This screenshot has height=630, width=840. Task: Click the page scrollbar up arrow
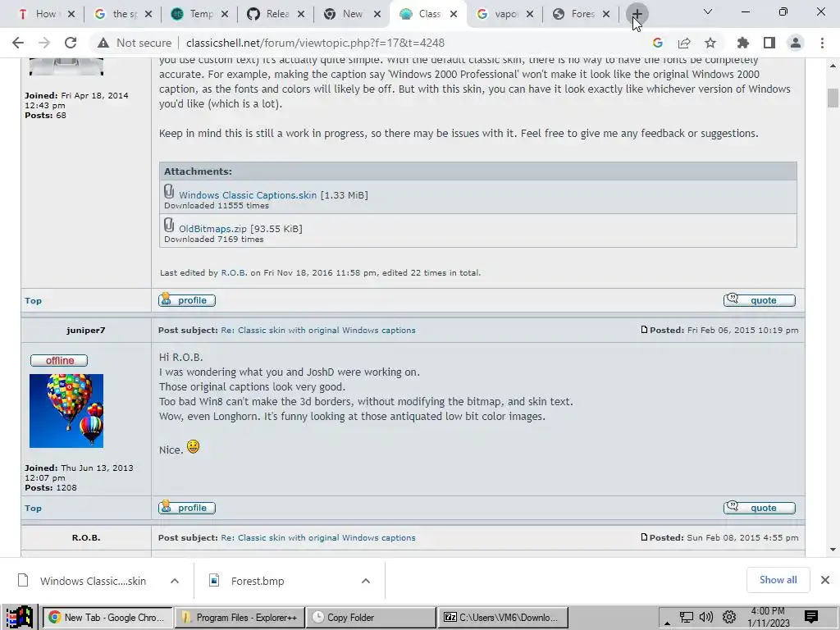click(x=833, y=66)
